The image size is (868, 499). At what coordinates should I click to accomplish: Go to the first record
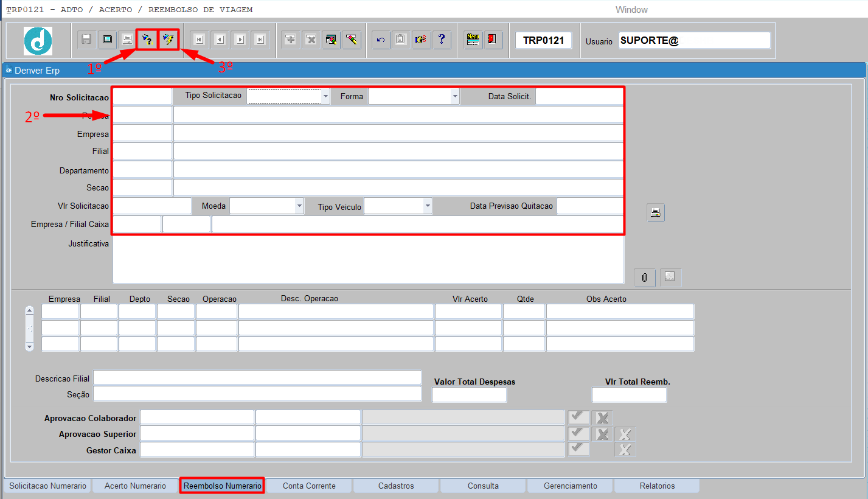pos(199,40)
